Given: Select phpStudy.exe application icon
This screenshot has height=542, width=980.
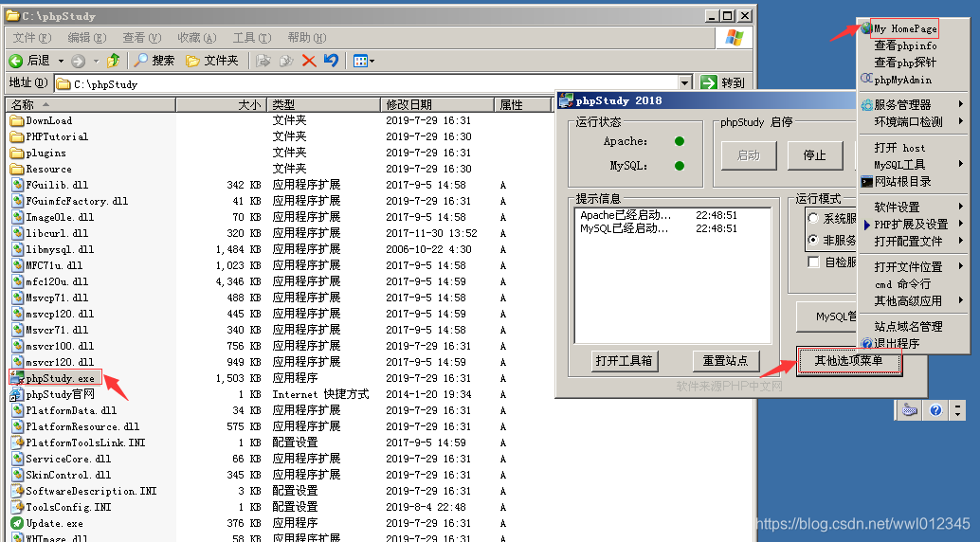Looking at the screenshot, I should tap(17, 377).
